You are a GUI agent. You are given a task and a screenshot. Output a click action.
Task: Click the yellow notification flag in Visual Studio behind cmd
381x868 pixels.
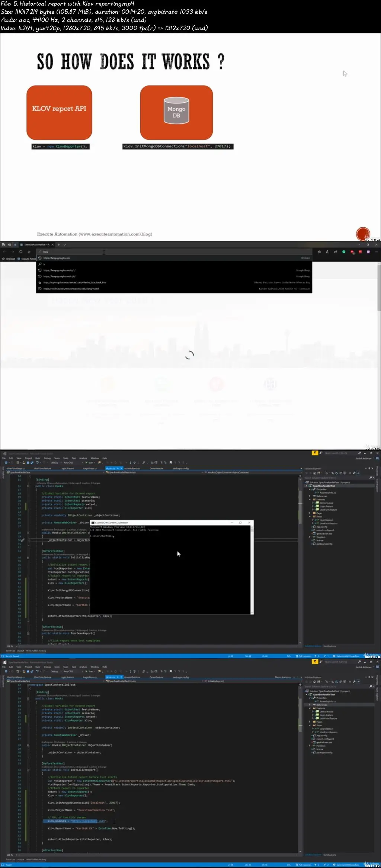[x=315, y=453]
